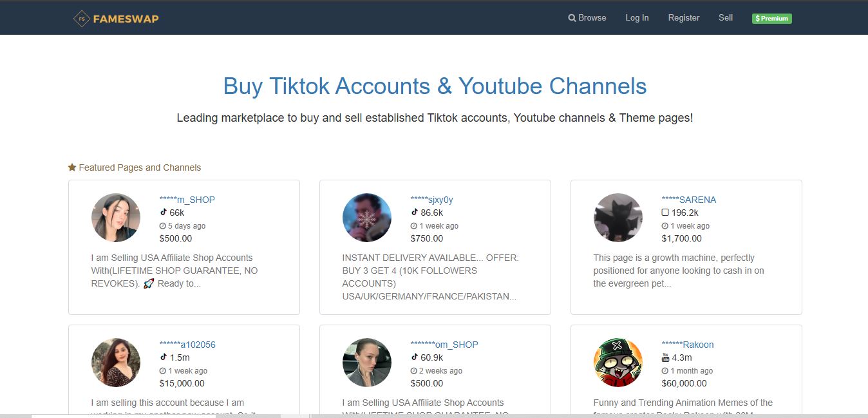868x418 pixels.
Task: Open the *****sjxy0y listing link
Action: point(431,200)
